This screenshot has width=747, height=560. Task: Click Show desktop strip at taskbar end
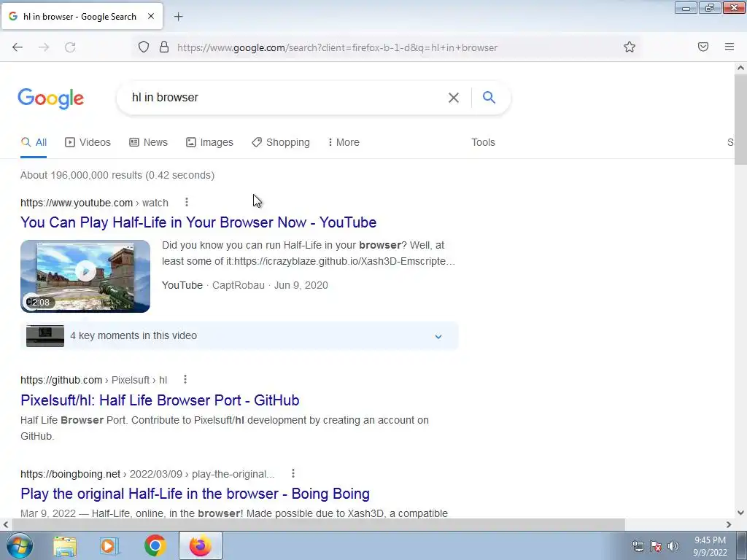coord(742,545)
